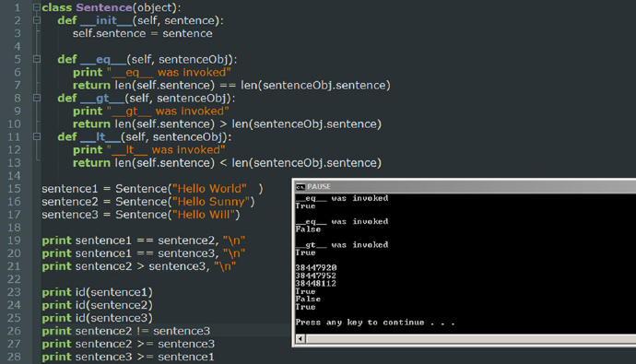This screenshot has height=364, width=636.
Task: Click the console output value 38448112
Action: (316, 283)
